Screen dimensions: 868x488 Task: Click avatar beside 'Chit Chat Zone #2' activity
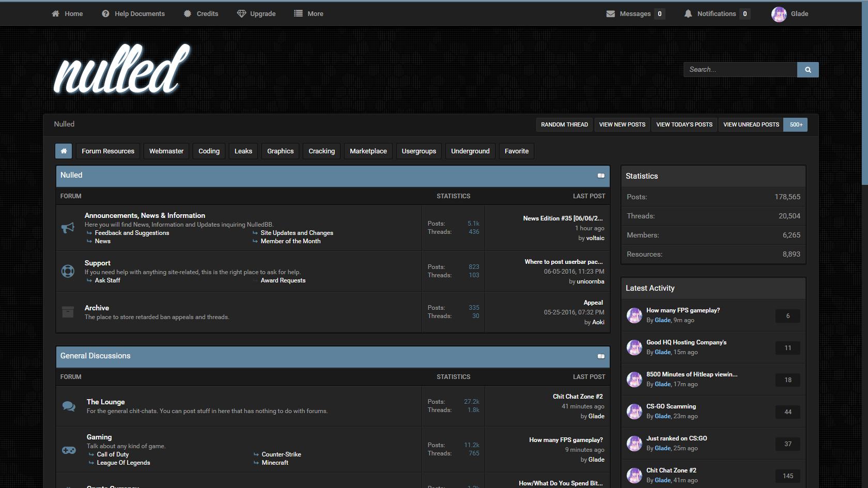click(634, 476)
